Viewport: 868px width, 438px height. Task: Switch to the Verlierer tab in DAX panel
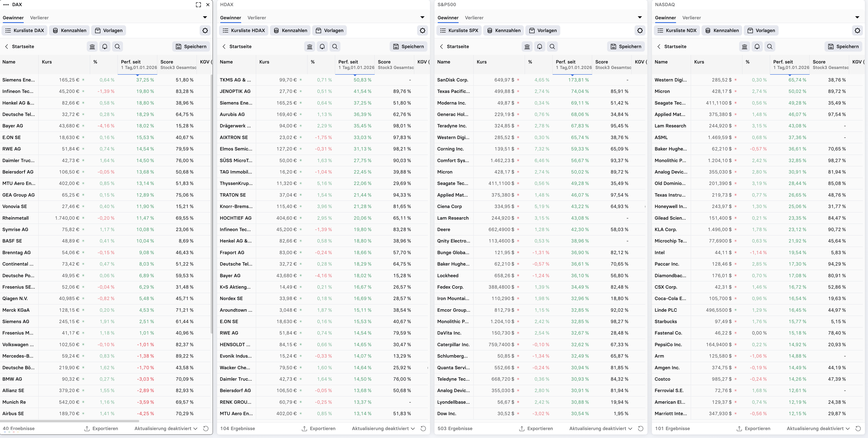pos(39,18)
